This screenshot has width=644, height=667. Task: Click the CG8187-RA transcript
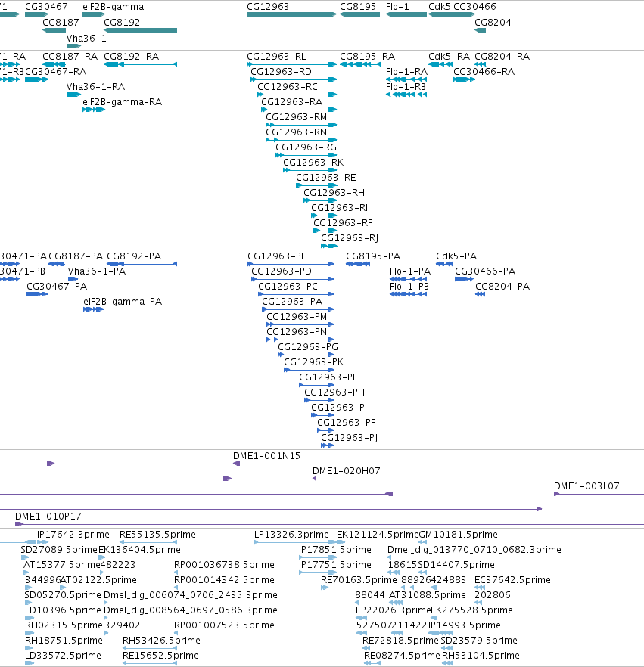pos(54,64)
